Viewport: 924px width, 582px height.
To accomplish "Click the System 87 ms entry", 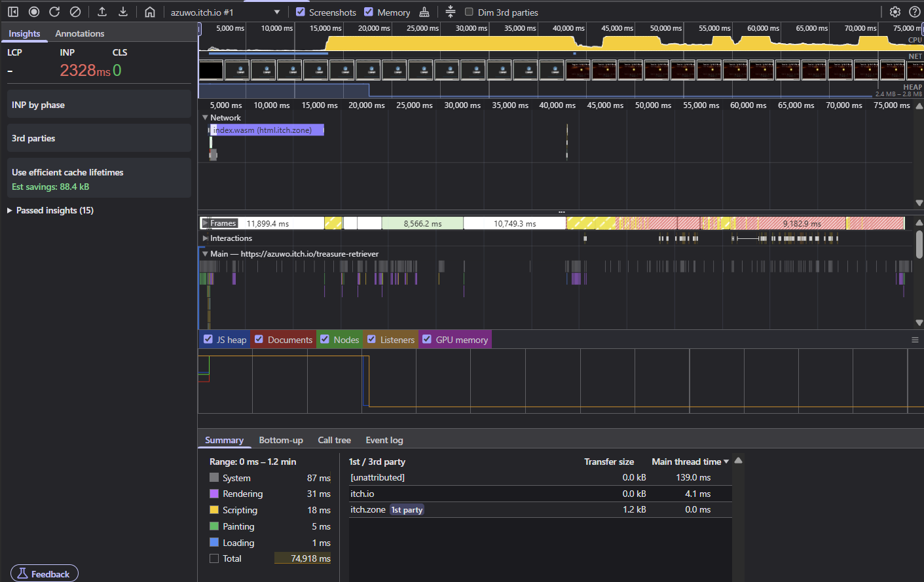I will (270, 478).
